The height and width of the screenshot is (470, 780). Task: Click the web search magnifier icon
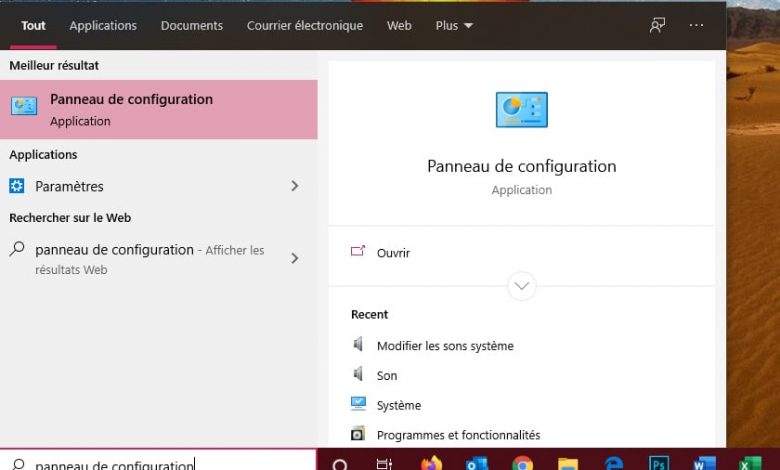[17, 249]
